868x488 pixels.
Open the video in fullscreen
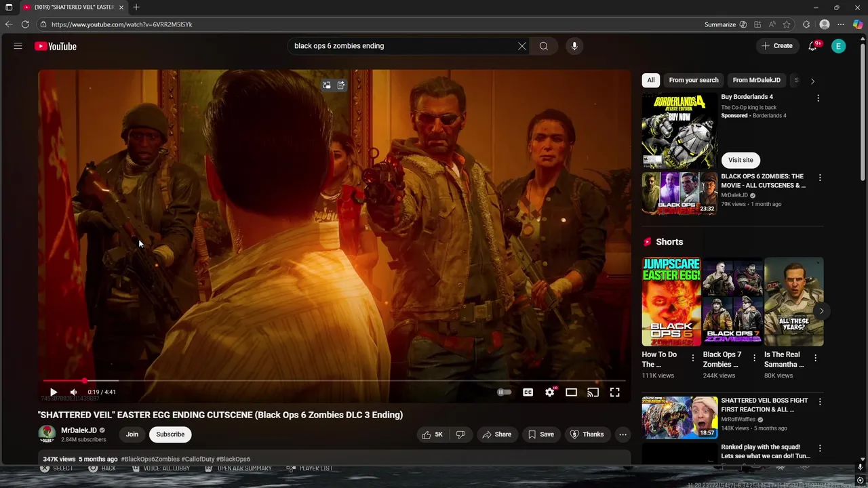(x=614, y=392)
